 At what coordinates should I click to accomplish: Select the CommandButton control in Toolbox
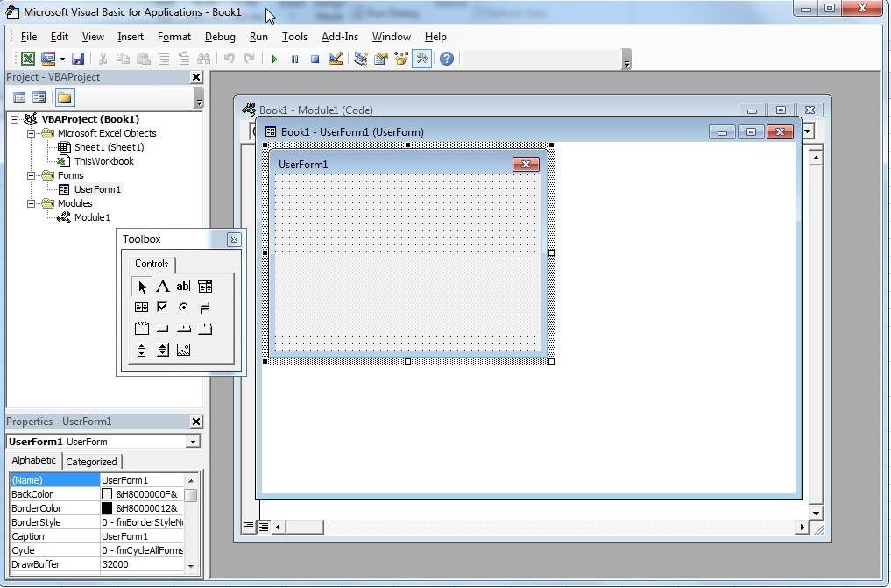(162, 329)
